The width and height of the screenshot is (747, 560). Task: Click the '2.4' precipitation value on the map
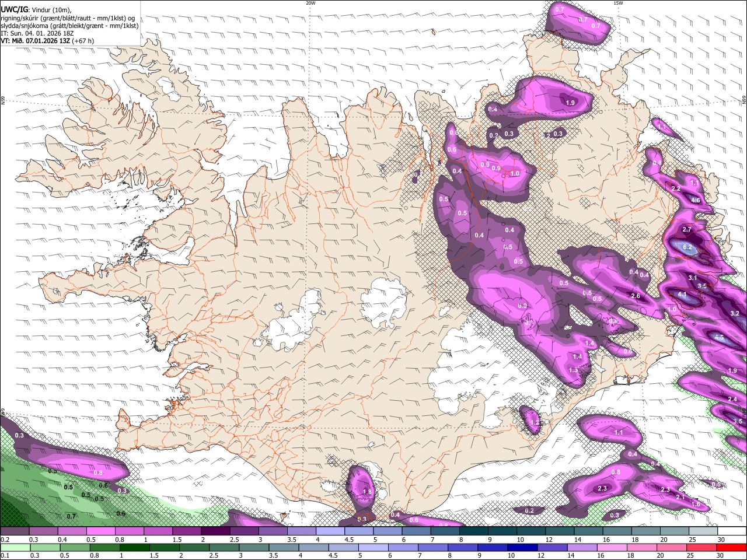(733, 399)
